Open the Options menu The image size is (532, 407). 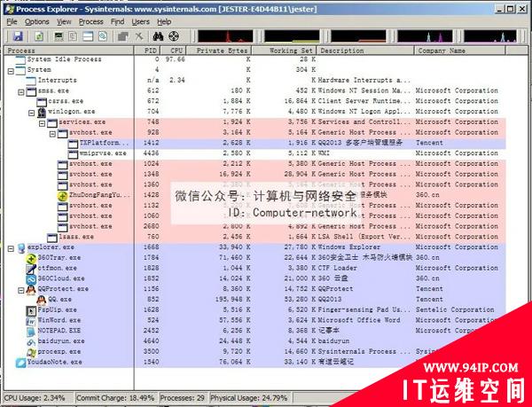point(36,21)
